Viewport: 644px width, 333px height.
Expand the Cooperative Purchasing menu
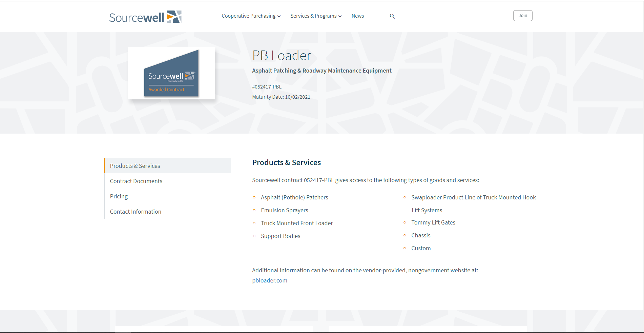pyautogui.click(x=251, y=16)
